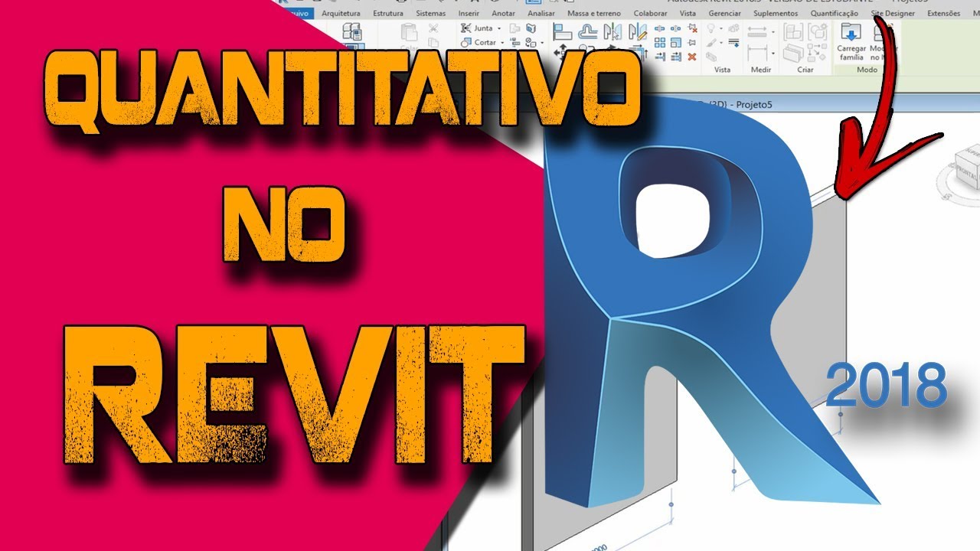980x551 pixels.
Task: Select the Offset tool icon
Action: (x=587, y=32)
